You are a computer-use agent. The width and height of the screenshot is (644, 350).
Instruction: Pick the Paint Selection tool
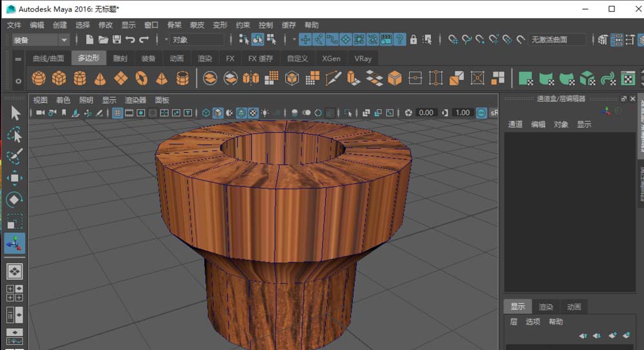[15, 157]
